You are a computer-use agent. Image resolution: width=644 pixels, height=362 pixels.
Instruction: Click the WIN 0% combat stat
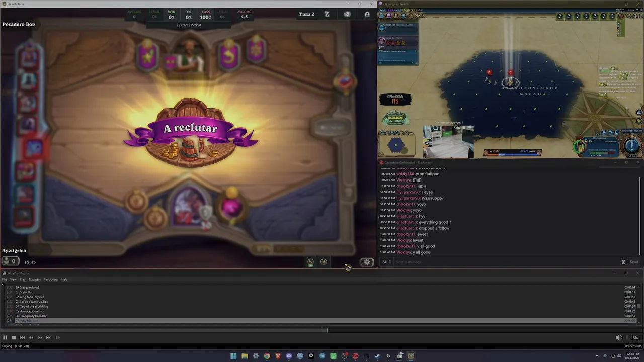172,14
